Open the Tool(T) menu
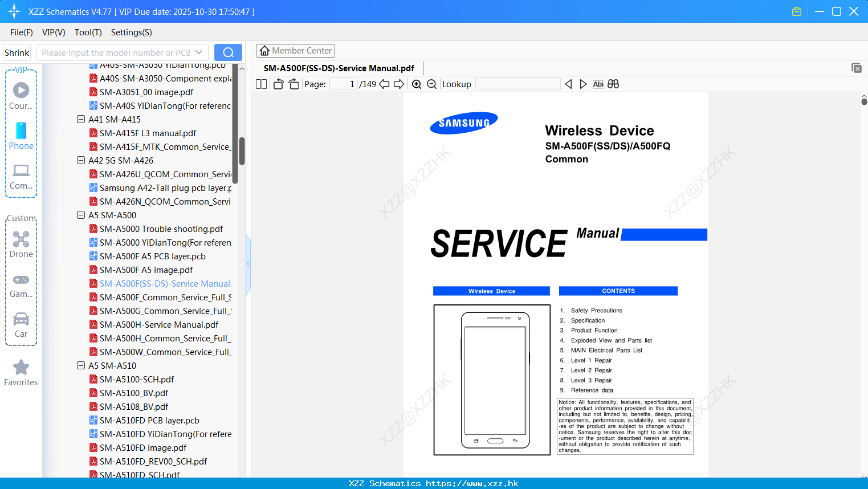The image size is (868, 489). click(88, 32)
